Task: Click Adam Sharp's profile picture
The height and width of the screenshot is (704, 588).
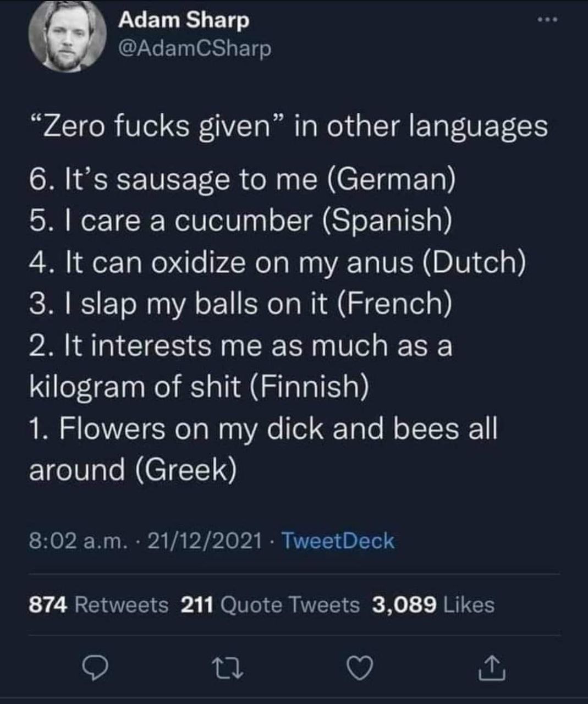Action: 67,35
